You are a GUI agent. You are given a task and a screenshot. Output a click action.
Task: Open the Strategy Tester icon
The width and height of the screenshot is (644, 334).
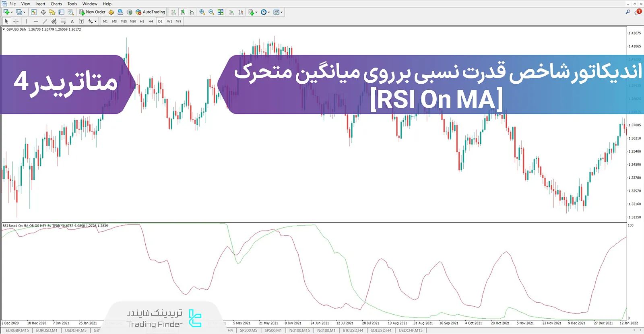[x=70, y=12]
